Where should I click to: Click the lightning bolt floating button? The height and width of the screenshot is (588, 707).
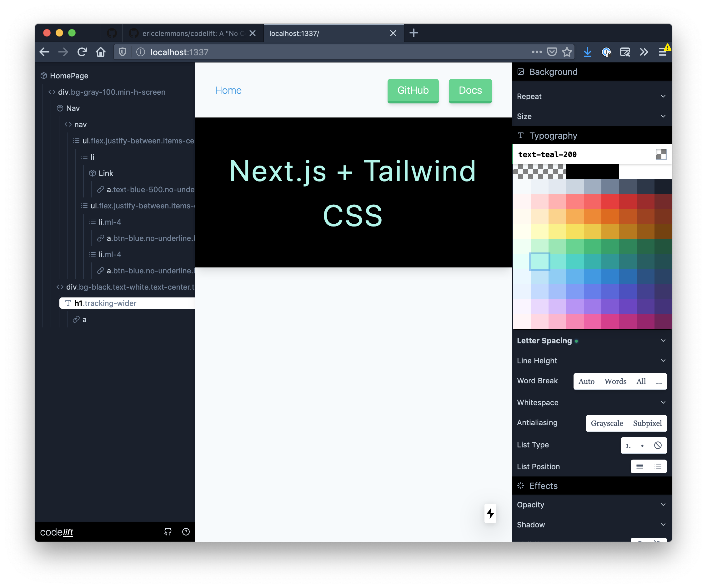490,513
